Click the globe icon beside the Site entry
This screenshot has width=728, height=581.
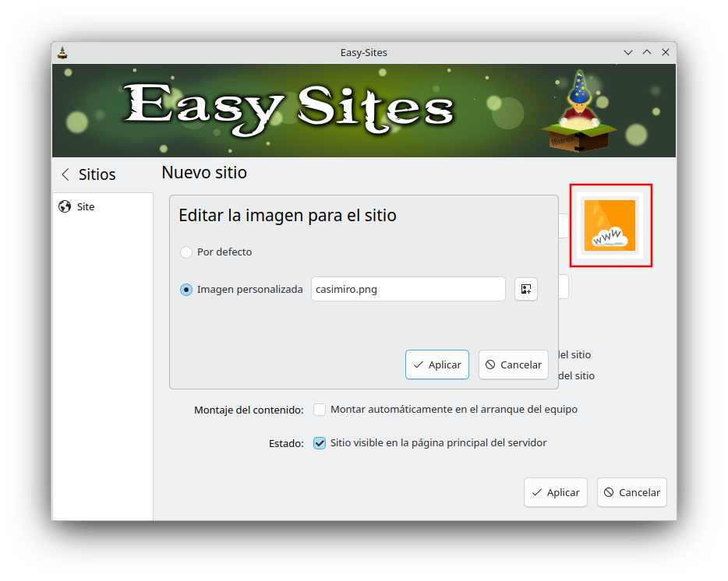click(65, 206)
